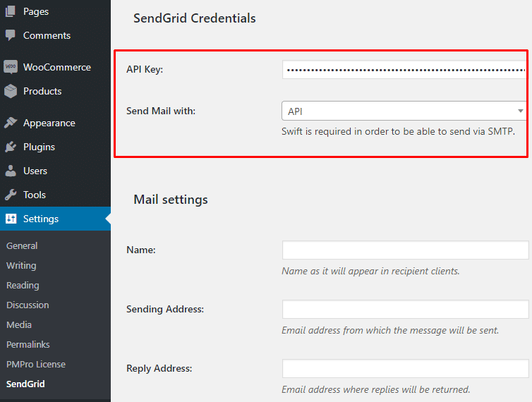Open General settings submenu

coord(22,245)
